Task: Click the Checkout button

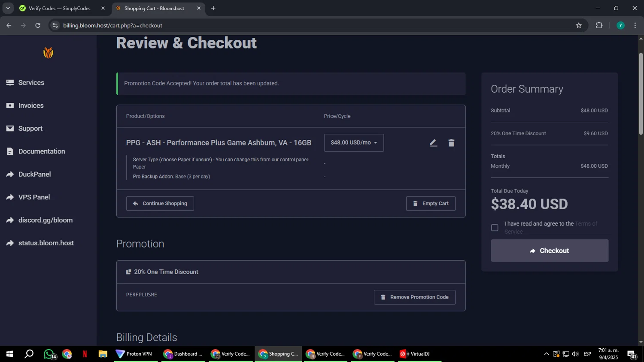Action: 550,251
